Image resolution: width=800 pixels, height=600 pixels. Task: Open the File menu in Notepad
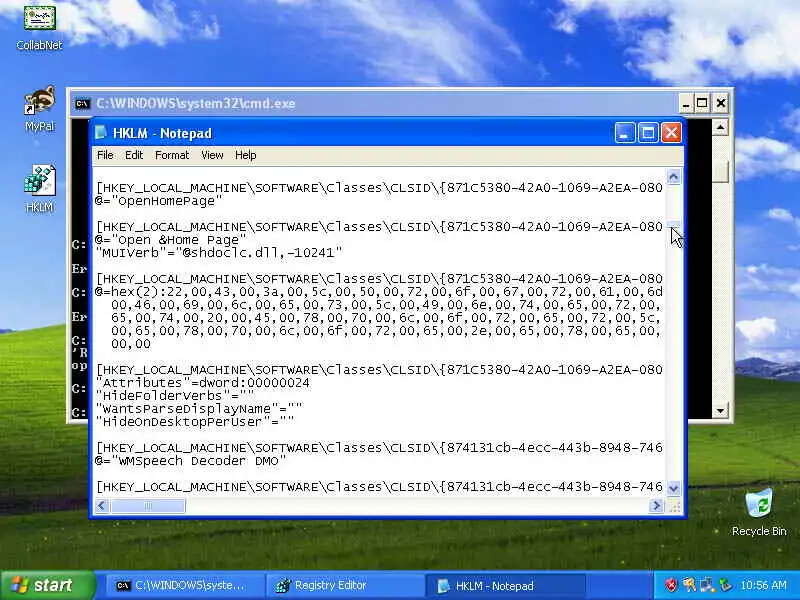tap(105, 155)
